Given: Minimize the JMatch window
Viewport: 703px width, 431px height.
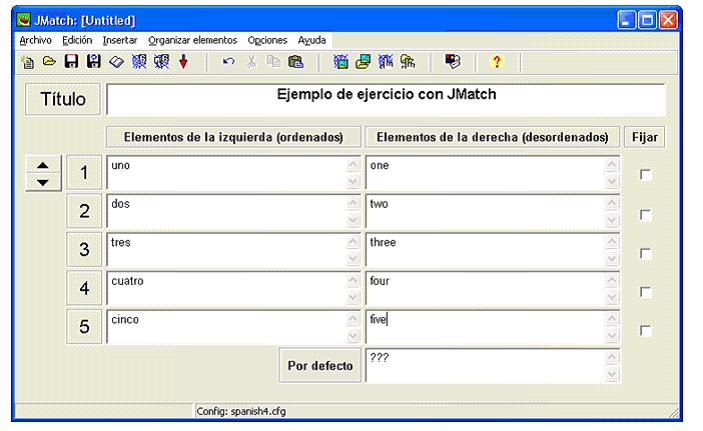Looking at the screenshot, I should click(x=626, y=20).
